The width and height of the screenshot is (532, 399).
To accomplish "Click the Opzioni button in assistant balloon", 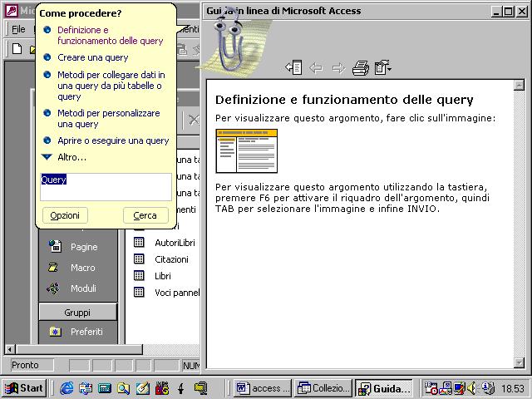I will (65, 215).
